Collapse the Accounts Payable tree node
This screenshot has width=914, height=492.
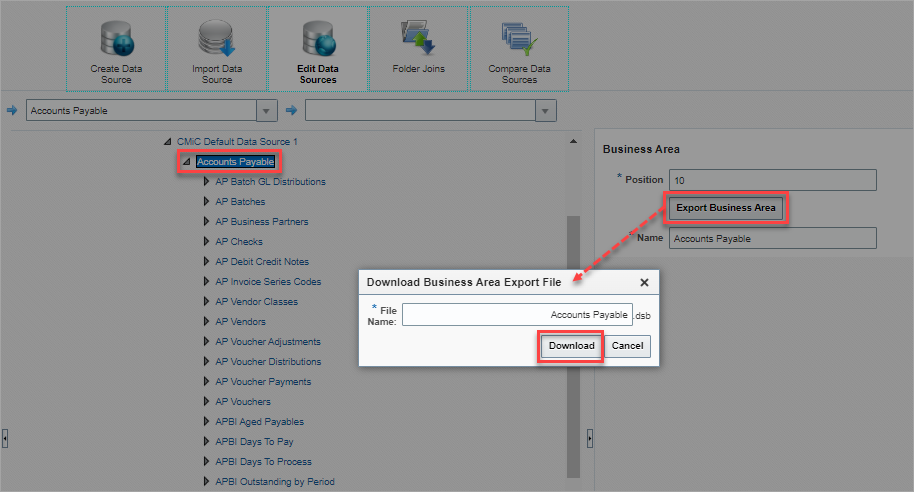tap(187, 162)
